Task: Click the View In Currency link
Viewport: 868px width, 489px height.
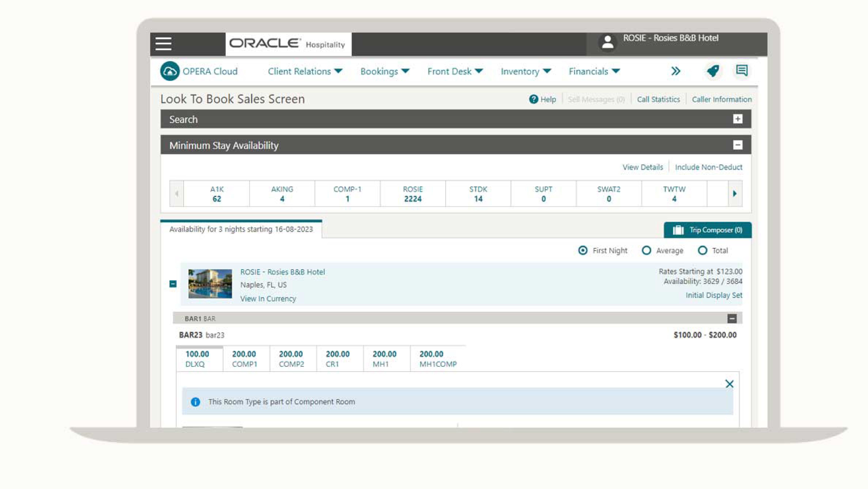Action: click(268, 298)
